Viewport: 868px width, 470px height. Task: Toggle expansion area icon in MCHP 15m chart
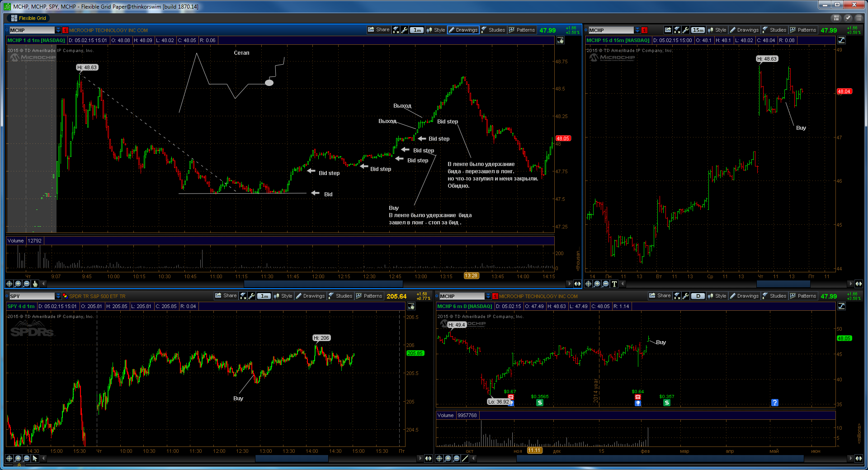click(859, 284)
